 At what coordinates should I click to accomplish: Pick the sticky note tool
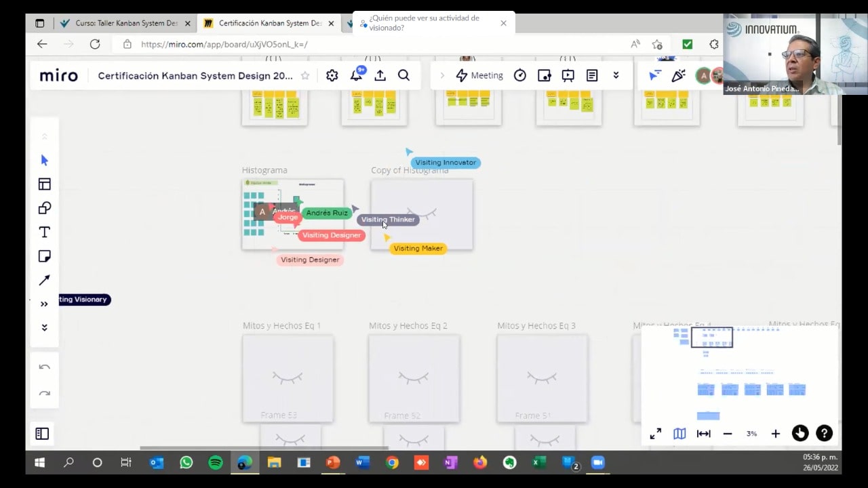point(45,256)
